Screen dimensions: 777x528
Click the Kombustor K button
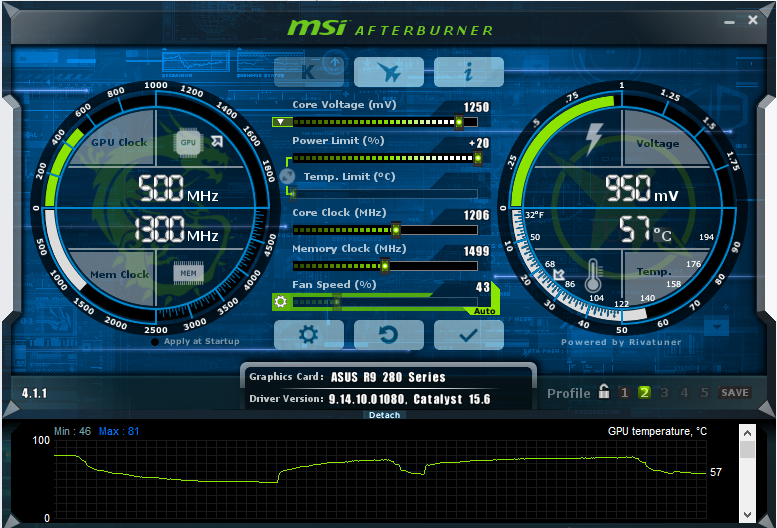[x=309, y=72]
